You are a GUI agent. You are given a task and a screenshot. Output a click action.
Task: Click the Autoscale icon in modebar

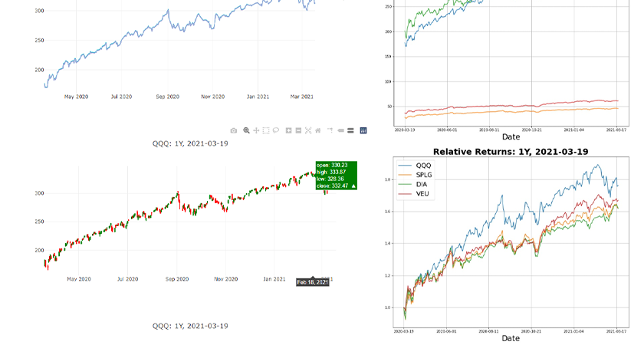[x=308, y=130]
